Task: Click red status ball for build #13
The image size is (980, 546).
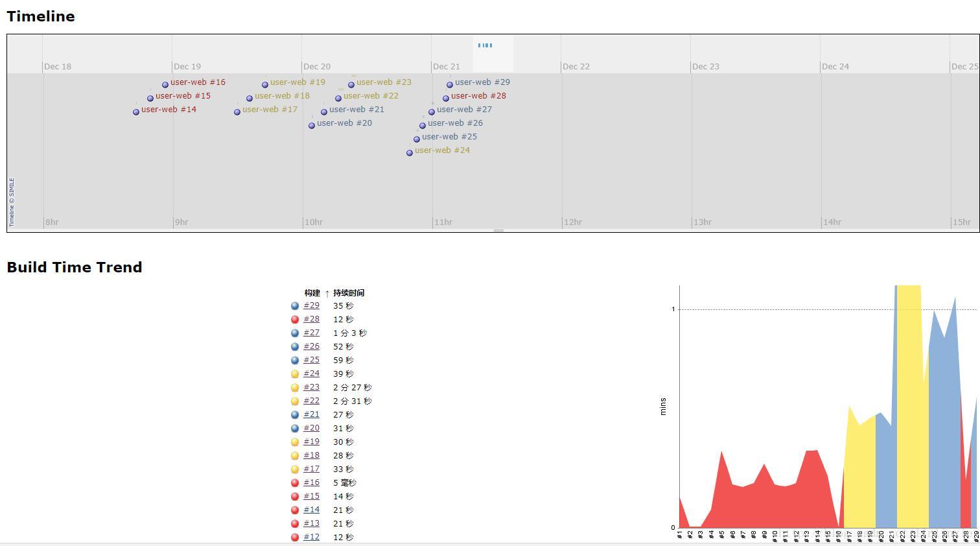Action: click(x=295, y=524)
